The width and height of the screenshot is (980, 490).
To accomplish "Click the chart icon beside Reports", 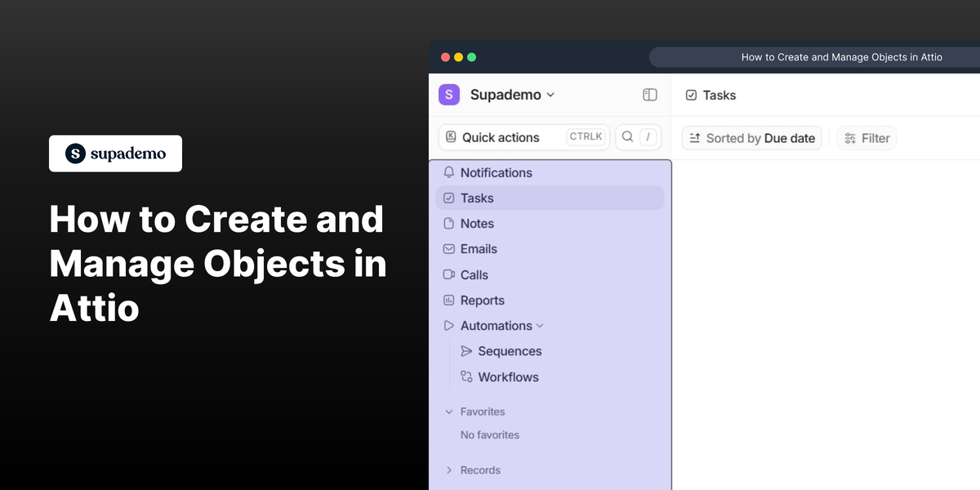I will coord(448,301).
